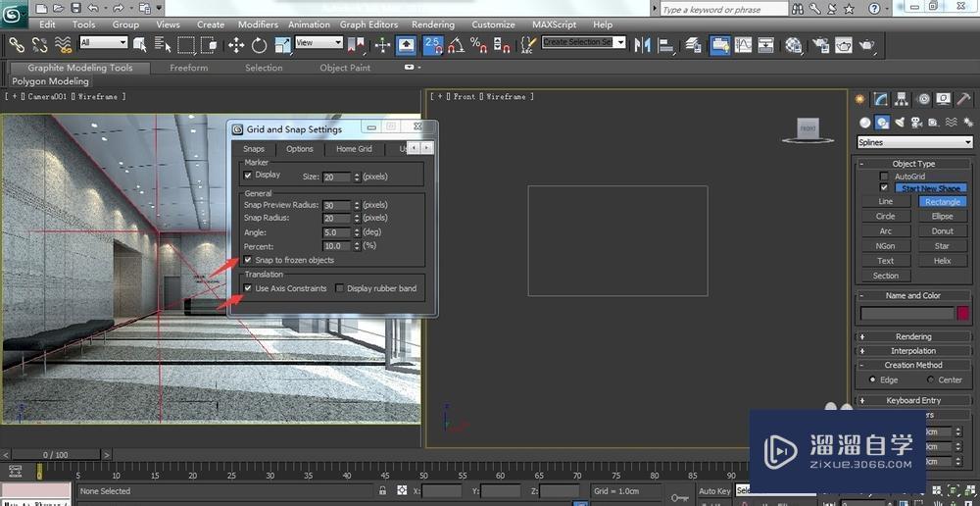Open Select by Name list

[x=163, y=44]
